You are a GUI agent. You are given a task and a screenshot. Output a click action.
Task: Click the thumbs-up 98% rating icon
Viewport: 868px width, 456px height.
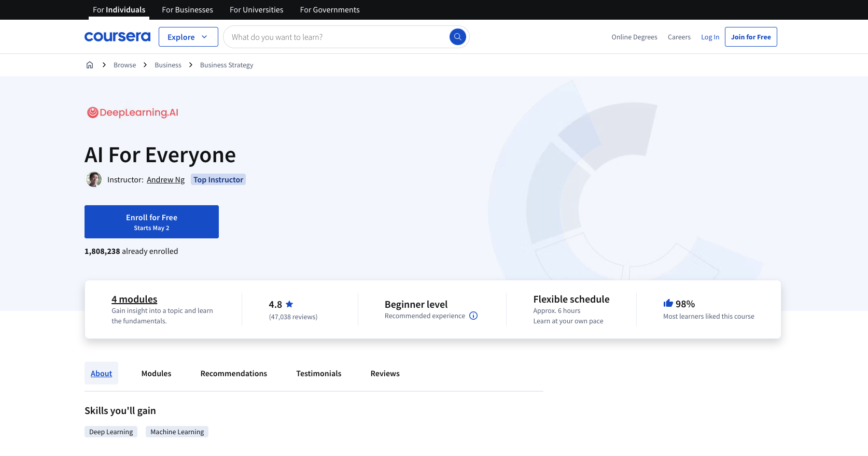pos(668,304)
